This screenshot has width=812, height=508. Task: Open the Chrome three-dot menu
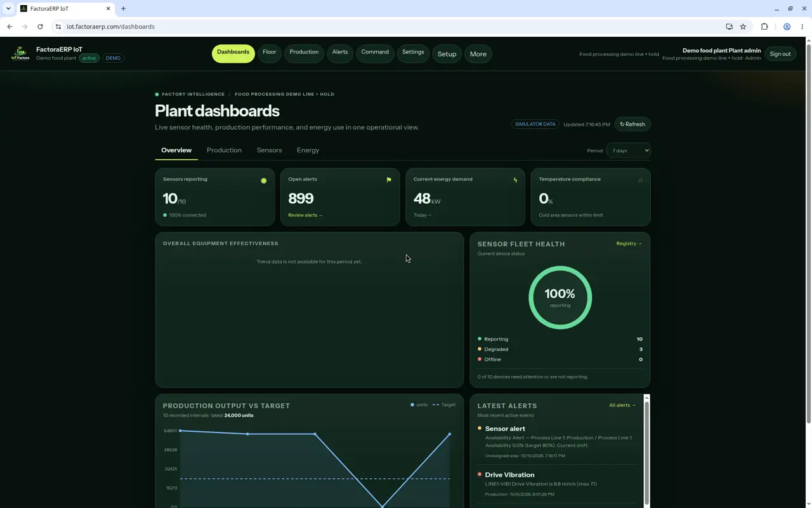coord(802,27)
